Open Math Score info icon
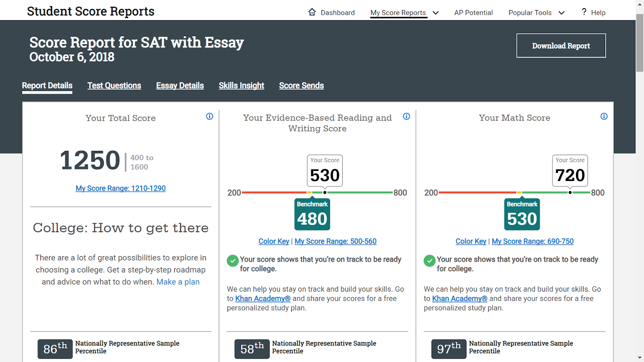644x362 pixels. 604,116
